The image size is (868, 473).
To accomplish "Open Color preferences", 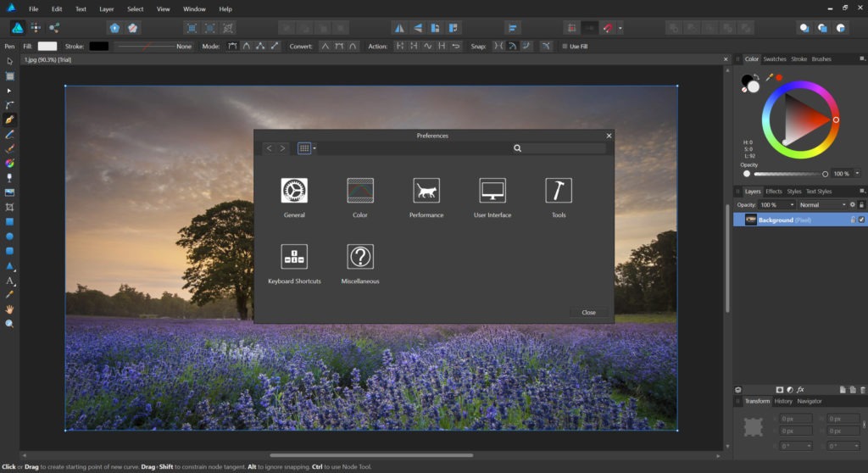I will 359,198.
